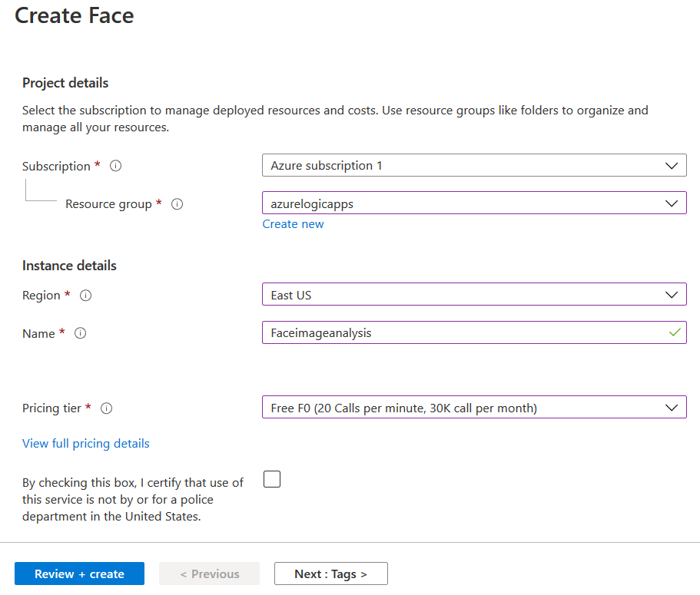
Task: Click the Previous button
Action: pos(209,574)
